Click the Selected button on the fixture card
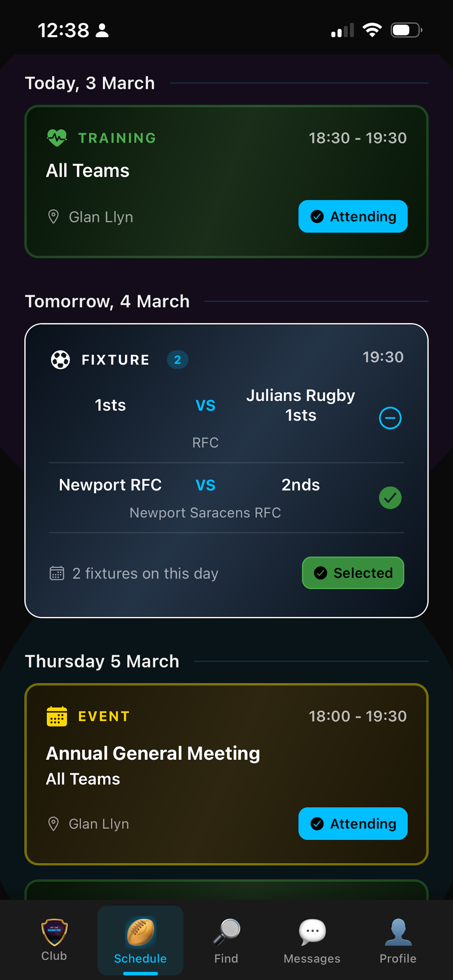453x980 pixels. pos(352,573)
